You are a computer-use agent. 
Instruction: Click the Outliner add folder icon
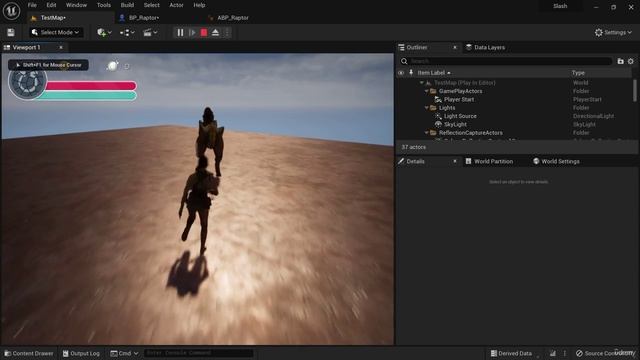[x=620, y=61]
